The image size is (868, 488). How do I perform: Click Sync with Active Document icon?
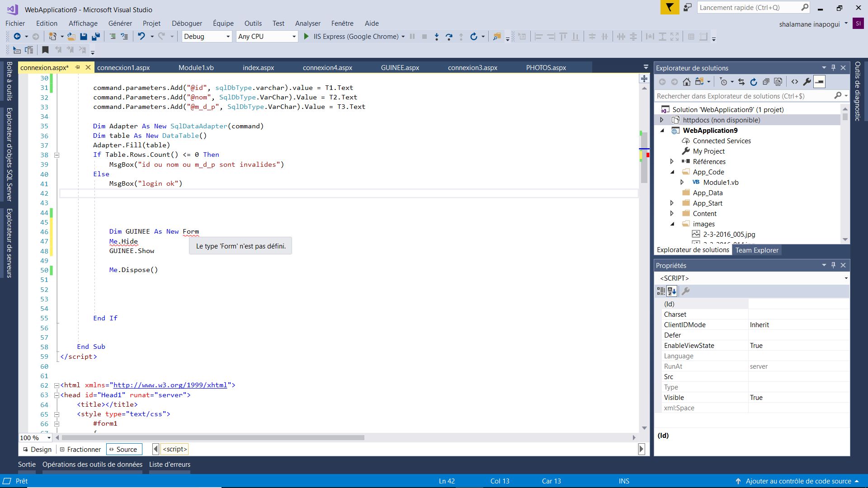(x=741, y=82)
